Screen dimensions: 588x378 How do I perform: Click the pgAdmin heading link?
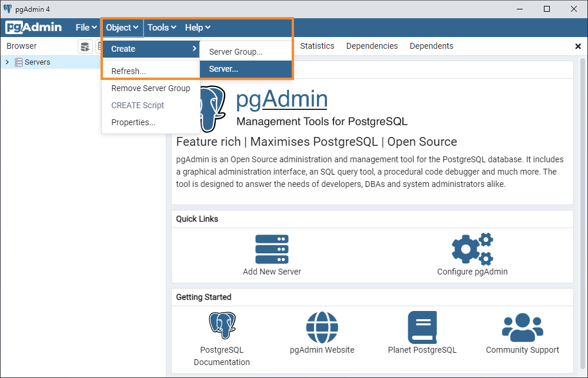click(281, 99)
